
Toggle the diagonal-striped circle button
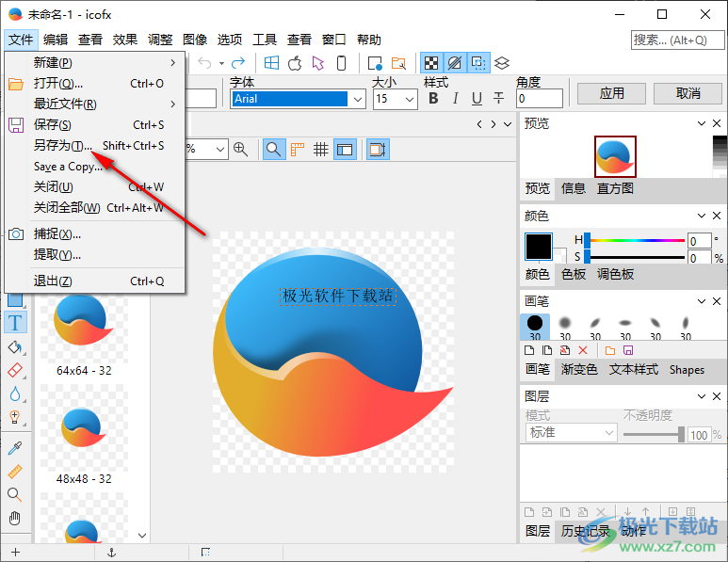455,63
